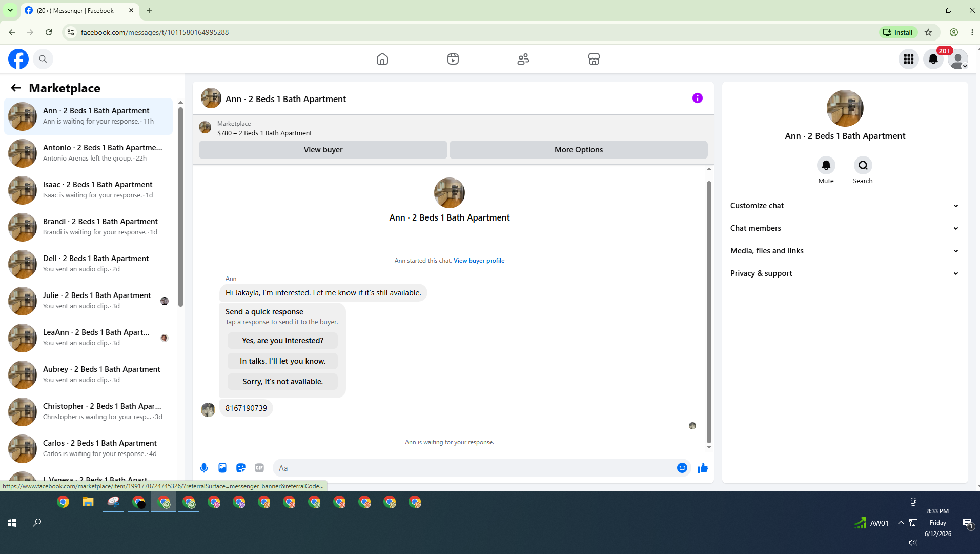Open Isaac's conversation in the chat list
Image resolution: width=980 pixels, height=554 pixels.
pos(88,190)
